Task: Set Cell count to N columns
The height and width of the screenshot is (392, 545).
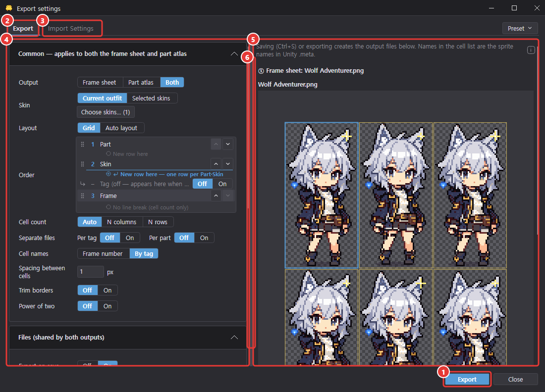Action: [122, 222]
